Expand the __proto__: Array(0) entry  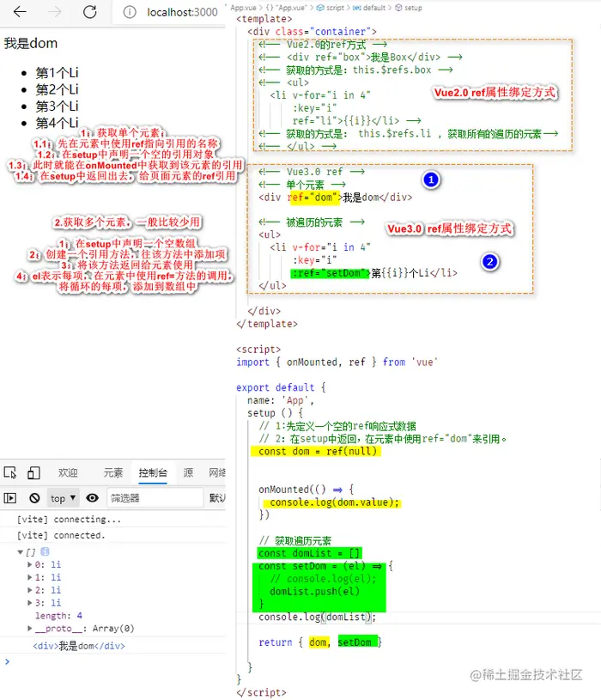(30, 629)
